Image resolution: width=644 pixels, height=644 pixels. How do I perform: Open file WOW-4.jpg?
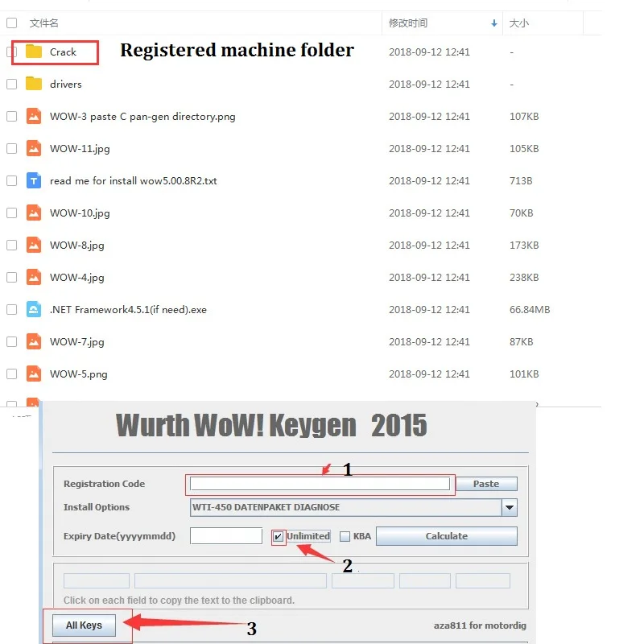click(76, 278)
